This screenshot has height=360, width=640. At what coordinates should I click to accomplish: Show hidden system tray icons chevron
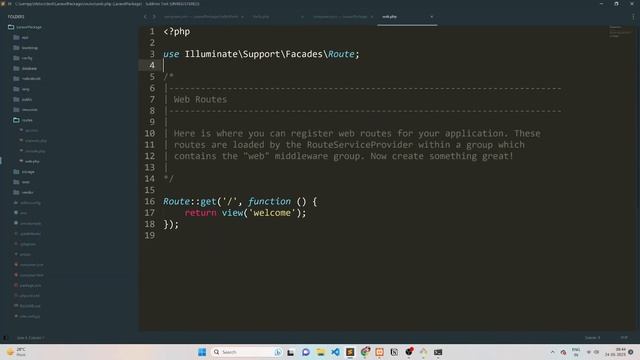[552, 352]
